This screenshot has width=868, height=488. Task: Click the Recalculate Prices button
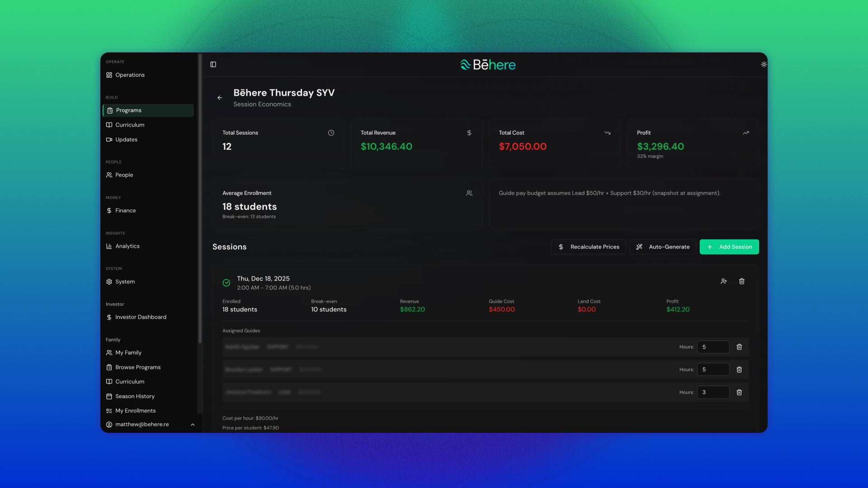tap(588, 247)
